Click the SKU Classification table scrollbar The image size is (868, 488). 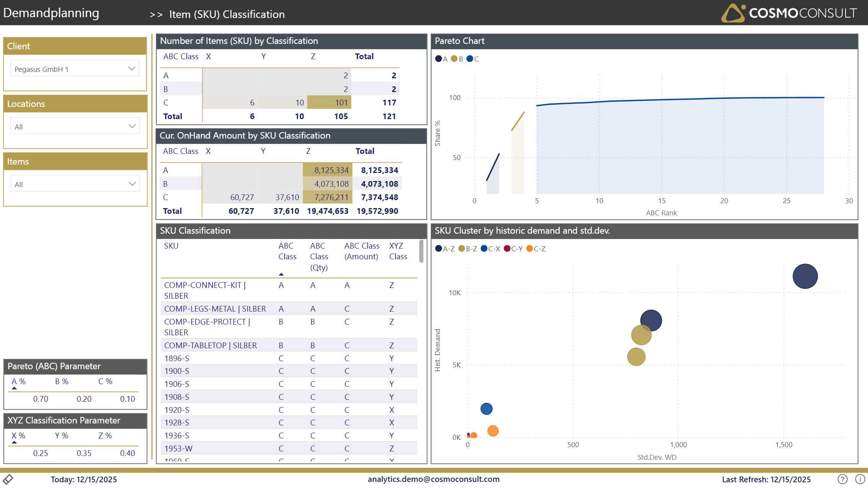(421, 251)
